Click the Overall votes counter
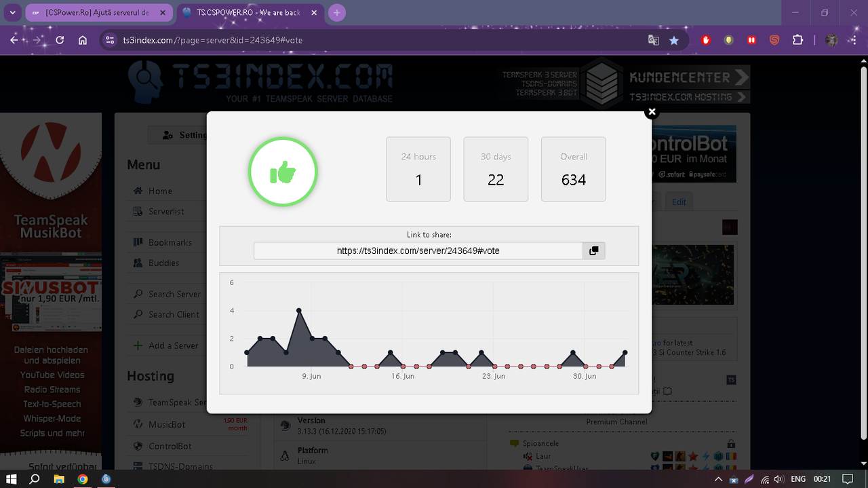868x488 pixels. (573, 169)
